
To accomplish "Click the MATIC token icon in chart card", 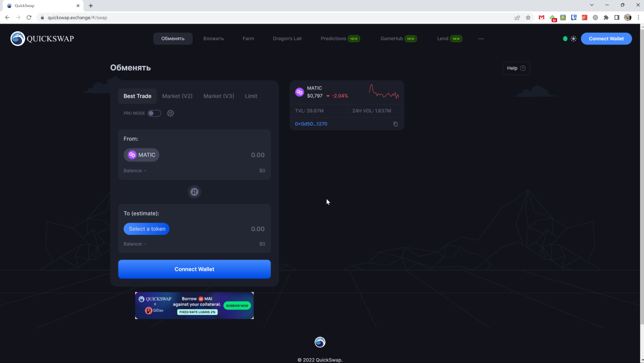I will click(299, 92).
